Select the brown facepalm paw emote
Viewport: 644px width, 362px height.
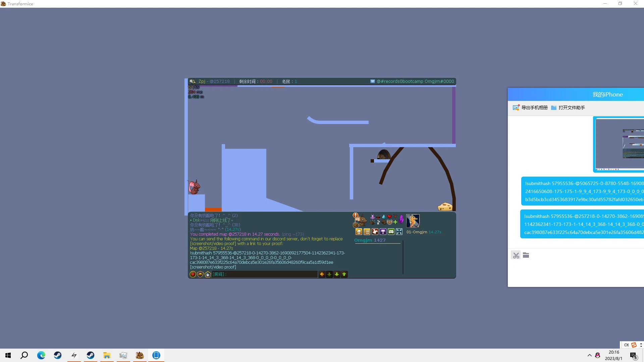pos(384,222)
